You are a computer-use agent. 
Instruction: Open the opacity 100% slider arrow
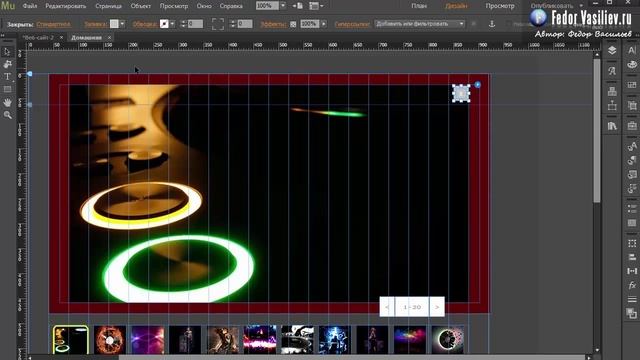point(324,24)
